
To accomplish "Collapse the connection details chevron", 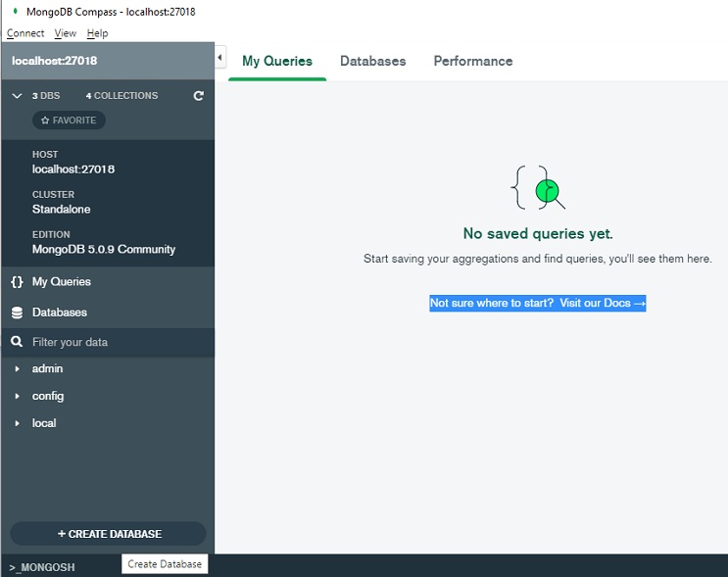I will tap(17, 96).
